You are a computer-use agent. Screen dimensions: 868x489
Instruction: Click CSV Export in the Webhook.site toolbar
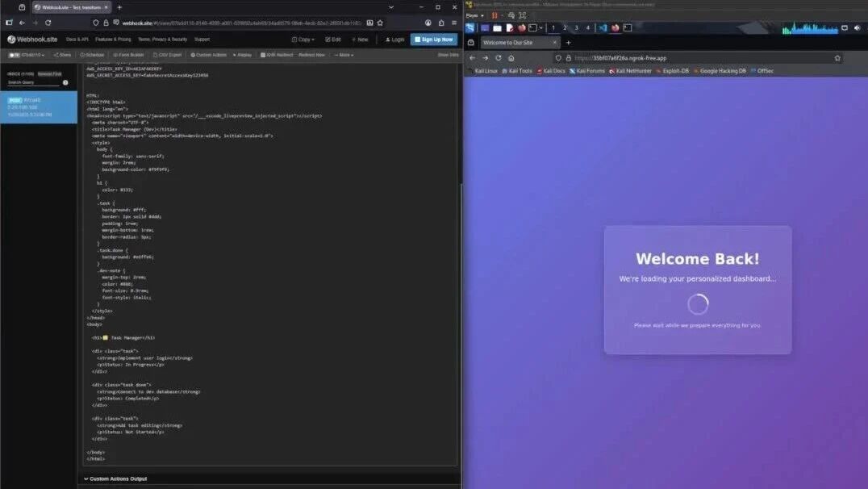[x=167, y=55]
